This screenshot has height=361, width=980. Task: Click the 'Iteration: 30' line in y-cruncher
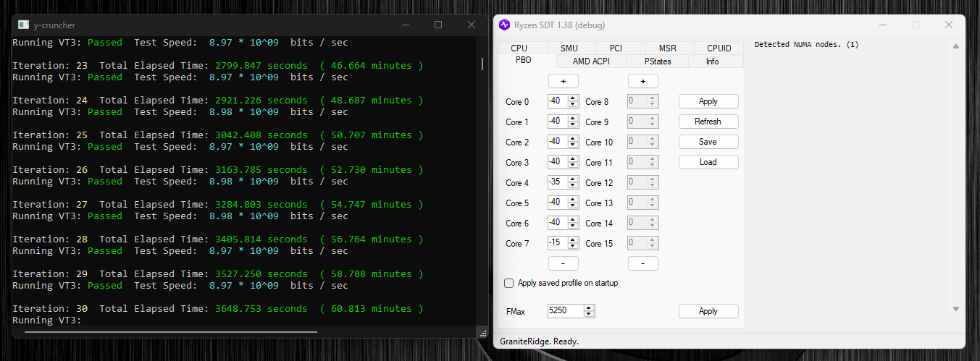pyautogui.click(x=218, y=309)
